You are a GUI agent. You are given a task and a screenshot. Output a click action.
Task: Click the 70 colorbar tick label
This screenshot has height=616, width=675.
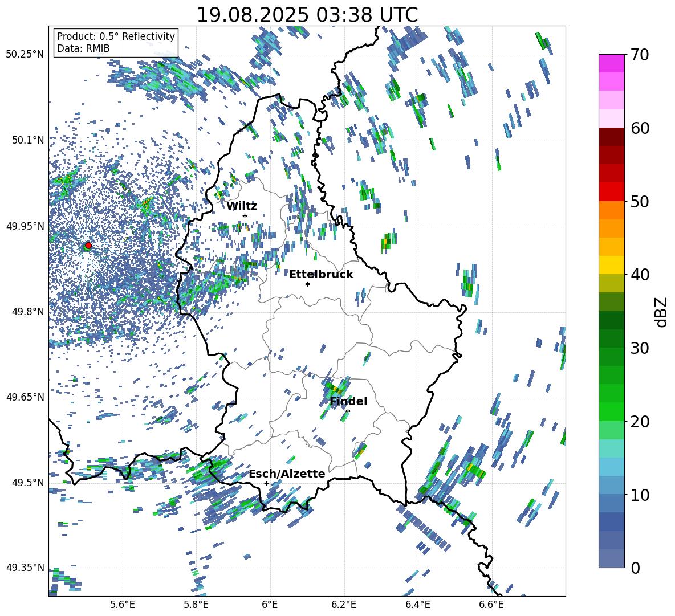pyautogui.click(x=639, y=55)
